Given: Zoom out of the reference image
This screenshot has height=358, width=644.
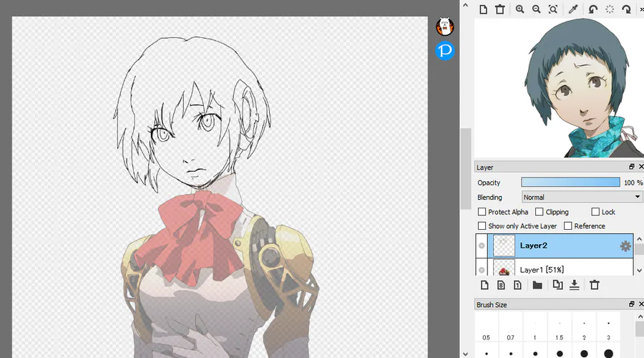Looking at the screenshot, I should click(x=537, y=9).
